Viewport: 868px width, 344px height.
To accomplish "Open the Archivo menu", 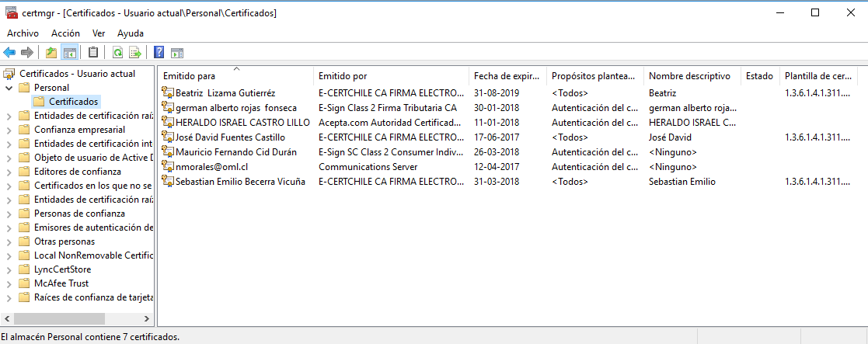I will [x=23, y=33].
